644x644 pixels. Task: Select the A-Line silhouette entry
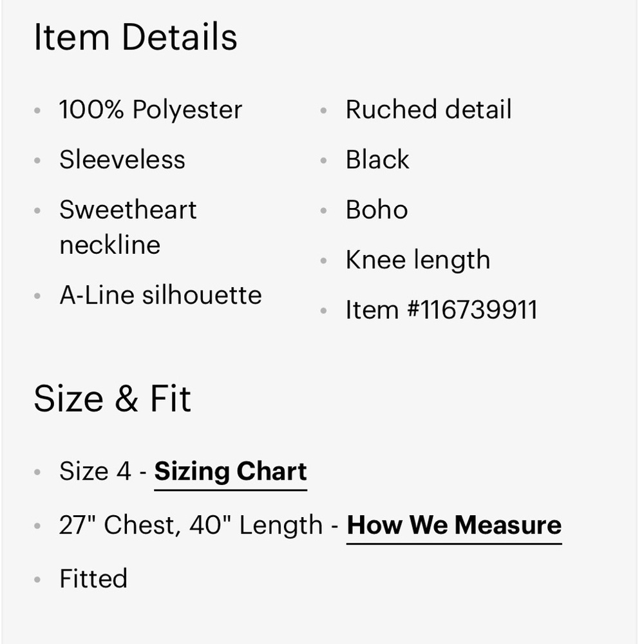160,296
